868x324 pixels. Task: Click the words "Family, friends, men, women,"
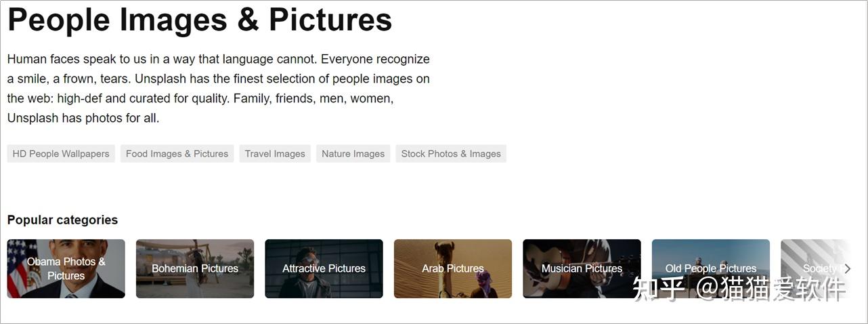click(x=313, y=98)
